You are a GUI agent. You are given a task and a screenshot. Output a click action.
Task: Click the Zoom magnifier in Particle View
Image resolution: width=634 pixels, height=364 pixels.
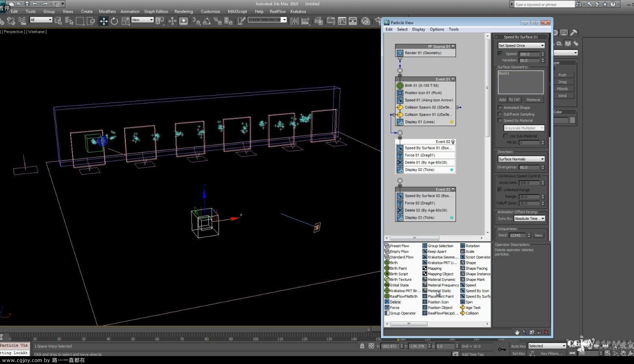tap(524, 332)
